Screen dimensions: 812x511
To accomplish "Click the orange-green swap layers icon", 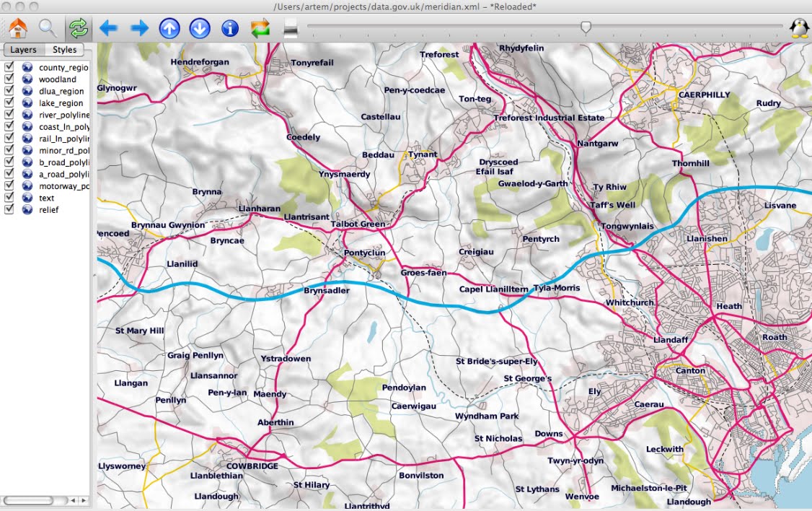I will pos(258,29).
